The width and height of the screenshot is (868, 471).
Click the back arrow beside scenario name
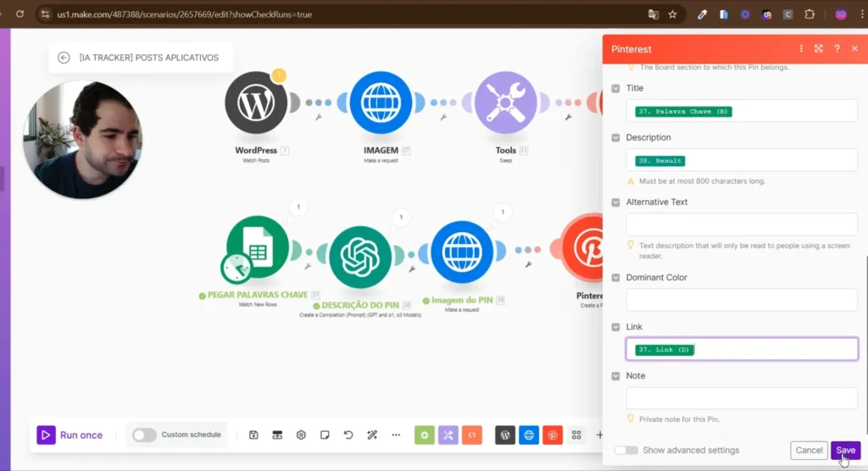64,58
